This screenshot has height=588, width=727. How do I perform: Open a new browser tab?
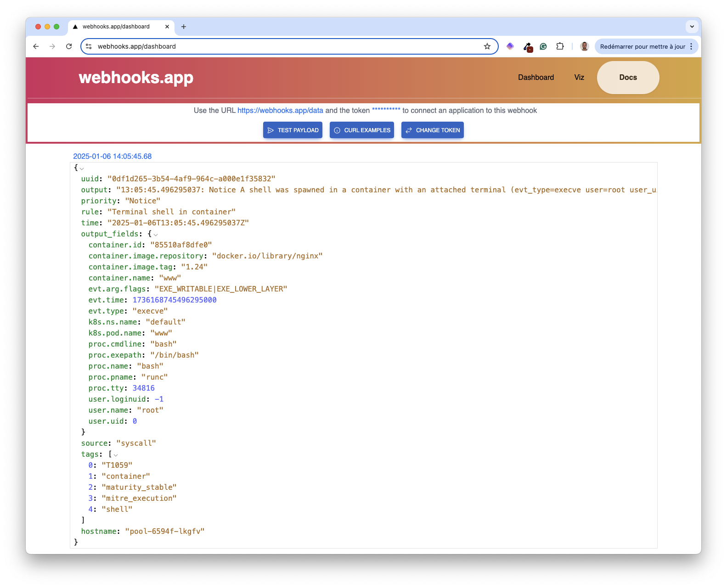184,27
